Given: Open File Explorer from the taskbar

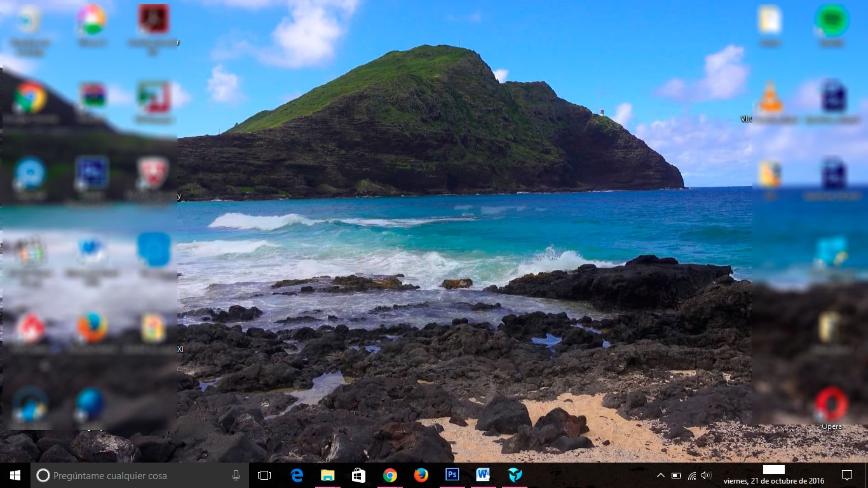Looking at the screenshot, I should pos(328,475).
